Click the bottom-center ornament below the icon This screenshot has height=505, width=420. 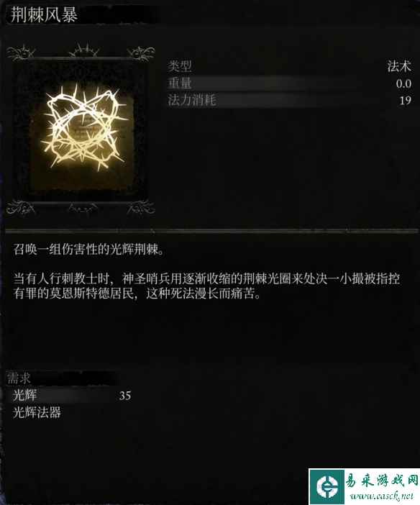pos(83,208)
